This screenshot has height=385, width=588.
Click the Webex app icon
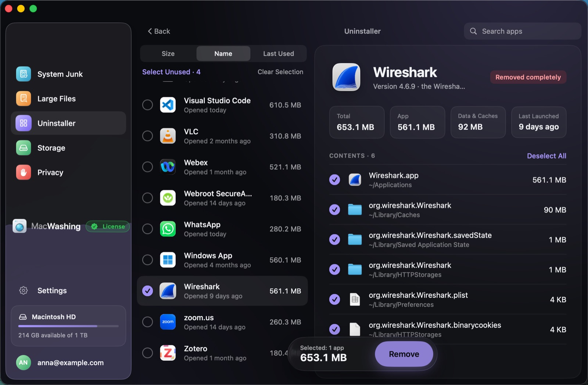168,167
